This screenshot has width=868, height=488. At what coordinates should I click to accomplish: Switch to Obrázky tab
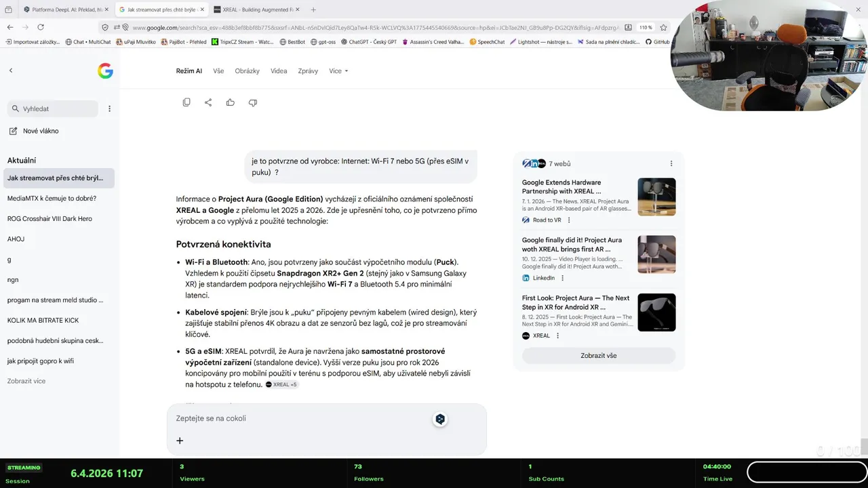248,70
